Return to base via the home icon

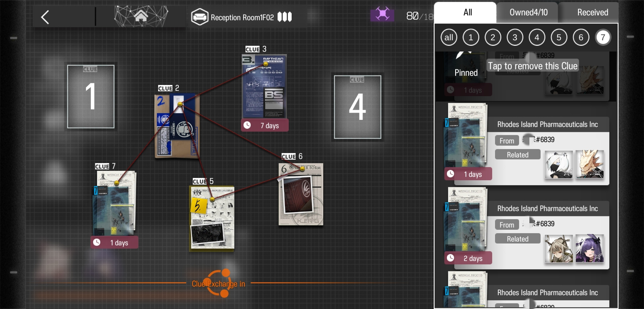[141, 16]
